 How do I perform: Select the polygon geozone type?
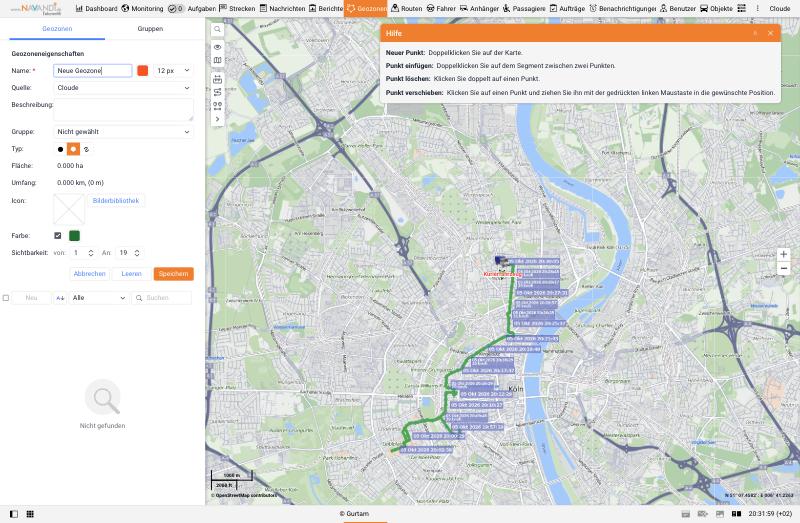tap(73, 149)
